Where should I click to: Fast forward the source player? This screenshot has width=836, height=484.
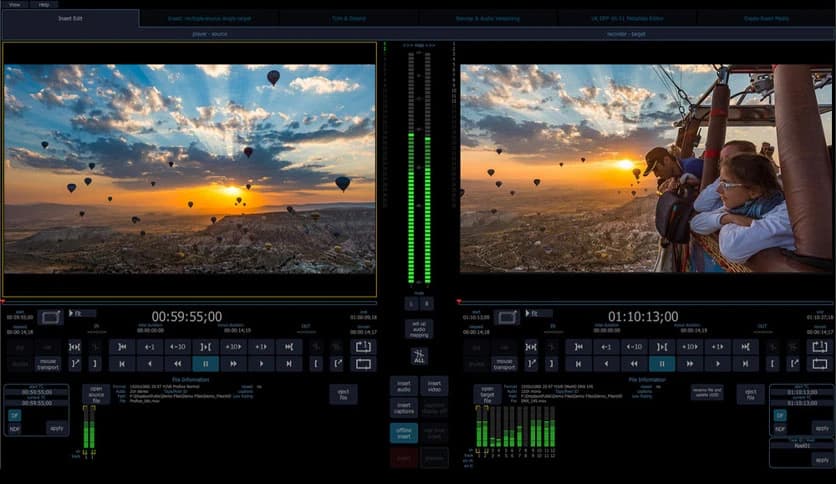(233, 364)
